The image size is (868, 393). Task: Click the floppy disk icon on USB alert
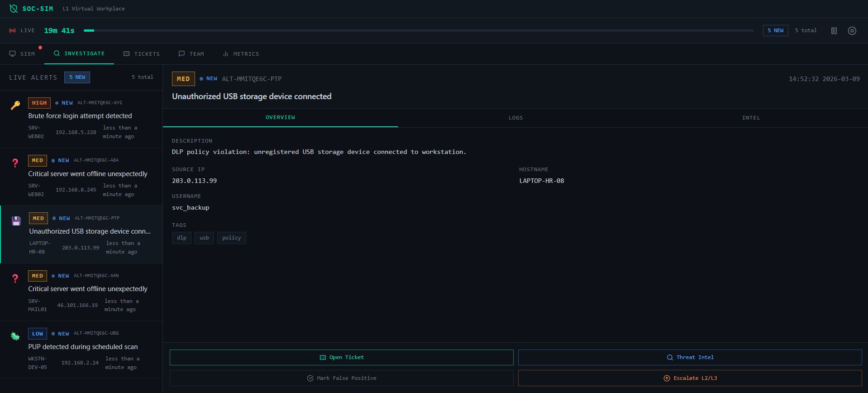[x=16, y=221]
